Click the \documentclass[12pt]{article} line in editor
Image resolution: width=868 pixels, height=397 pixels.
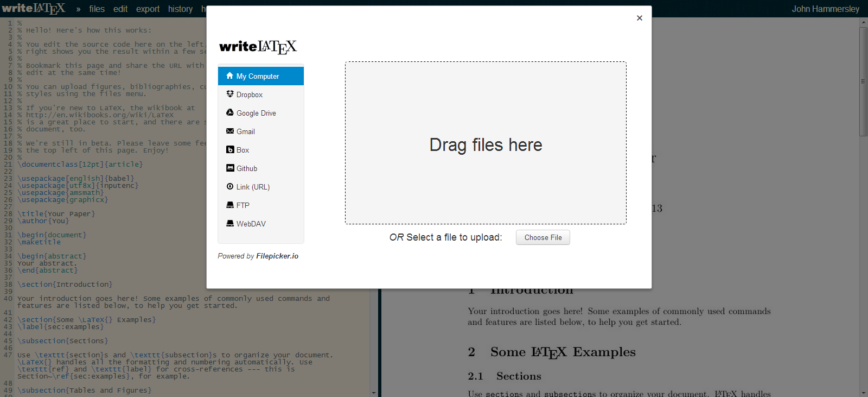tap(80, 164)
